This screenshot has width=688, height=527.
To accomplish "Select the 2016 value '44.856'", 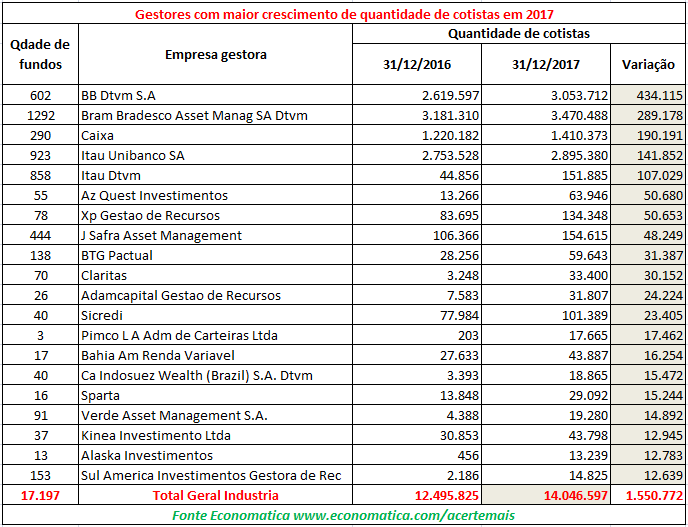I will point(417,176).
